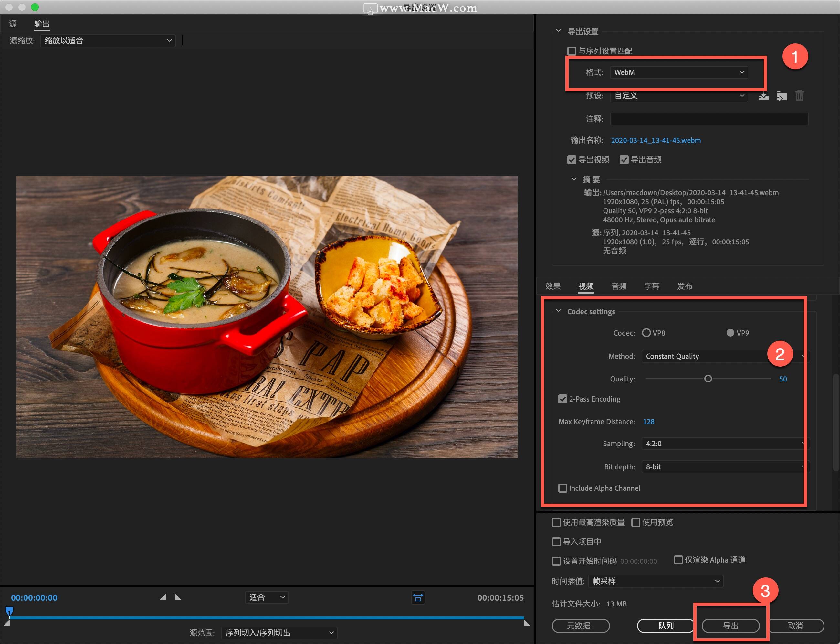Set the out point with the right triangle
The width and height of the screenshot is (840, 644).
pos(178,597)
